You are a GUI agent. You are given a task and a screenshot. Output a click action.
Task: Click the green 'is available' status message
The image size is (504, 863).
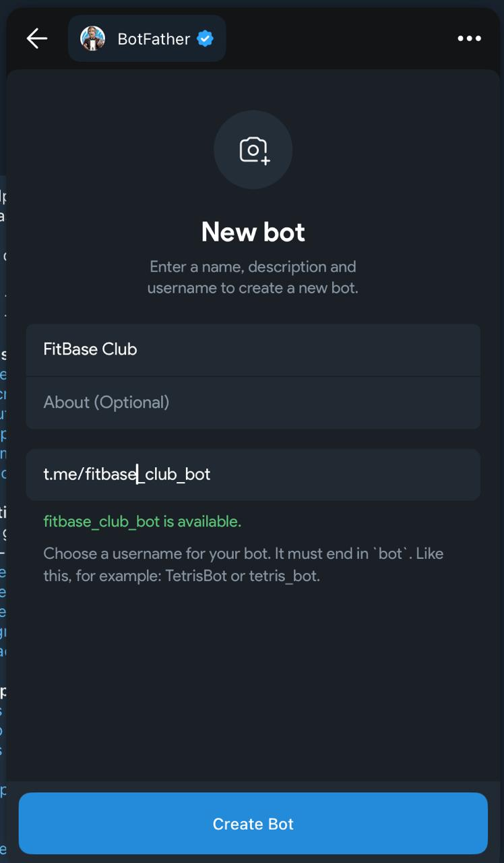coord(142,522)
